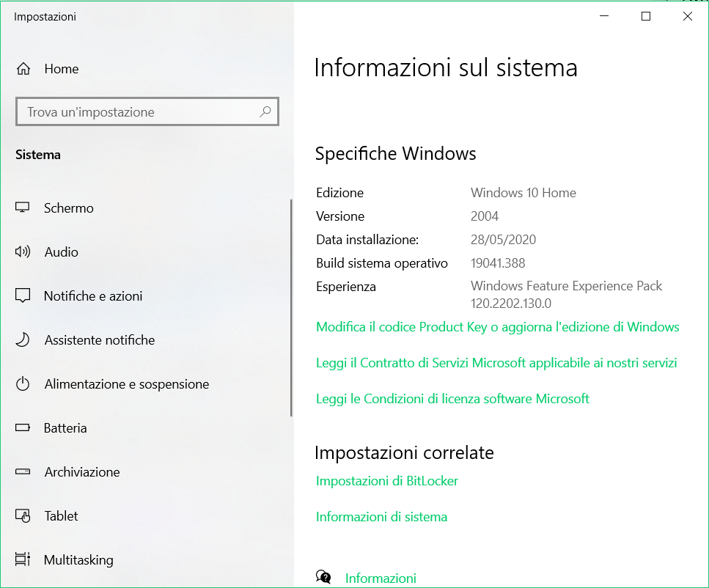Maximize the Impostazioni window
Viewport: 709px width, 588px height.
tap(646, 16)
